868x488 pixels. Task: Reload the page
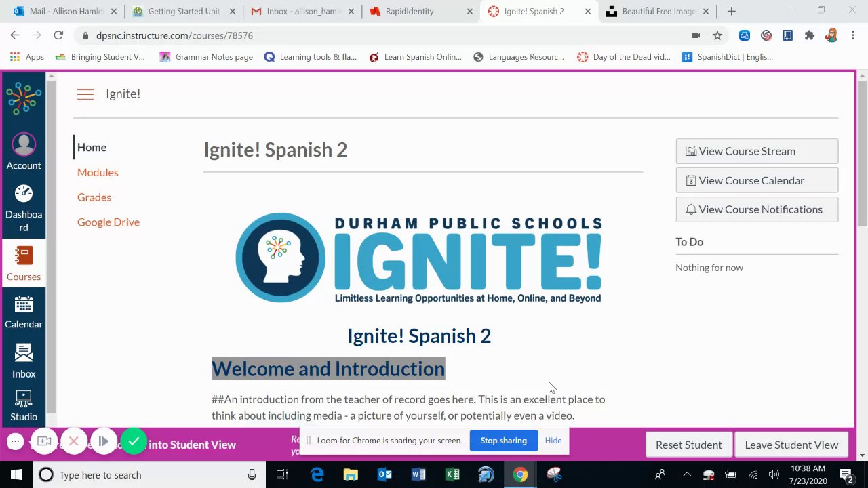[58, 35]
